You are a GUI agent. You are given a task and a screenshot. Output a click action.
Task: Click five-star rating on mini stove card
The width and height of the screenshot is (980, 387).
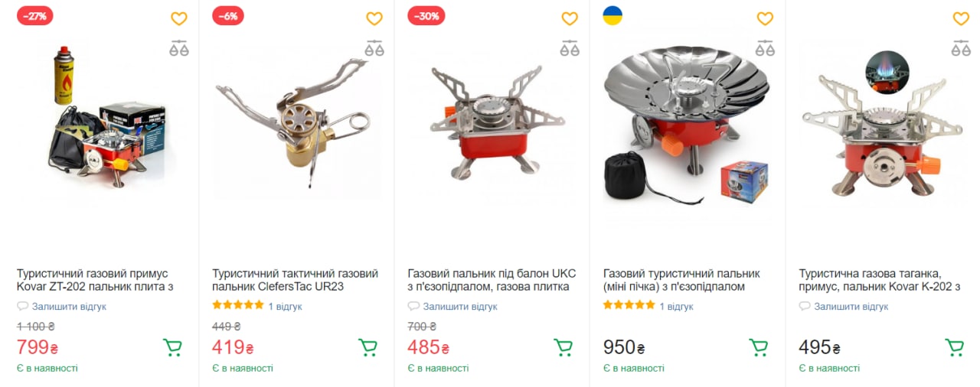click(x=627, y=306)
